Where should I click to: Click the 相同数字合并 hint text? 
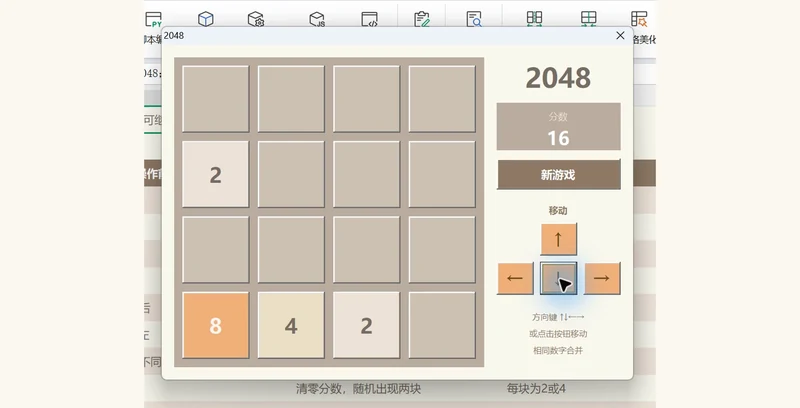tap(558, 350)
